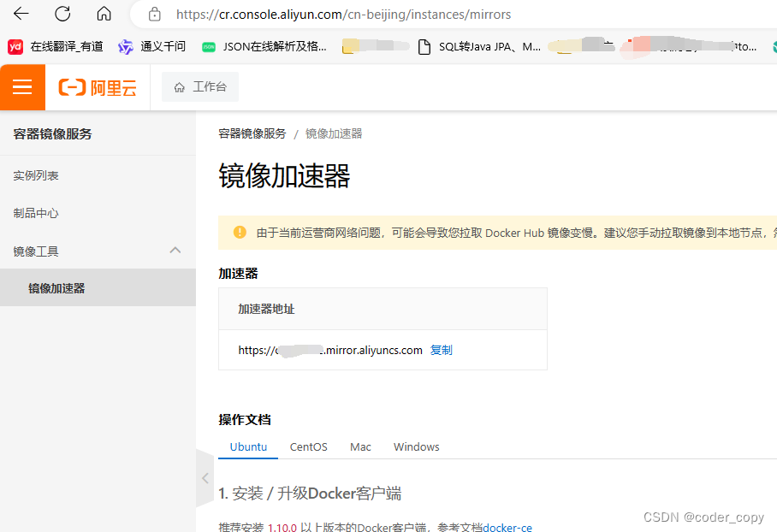
Task: Open the docker-ce documentation link
Action: (x=507, y=527)
